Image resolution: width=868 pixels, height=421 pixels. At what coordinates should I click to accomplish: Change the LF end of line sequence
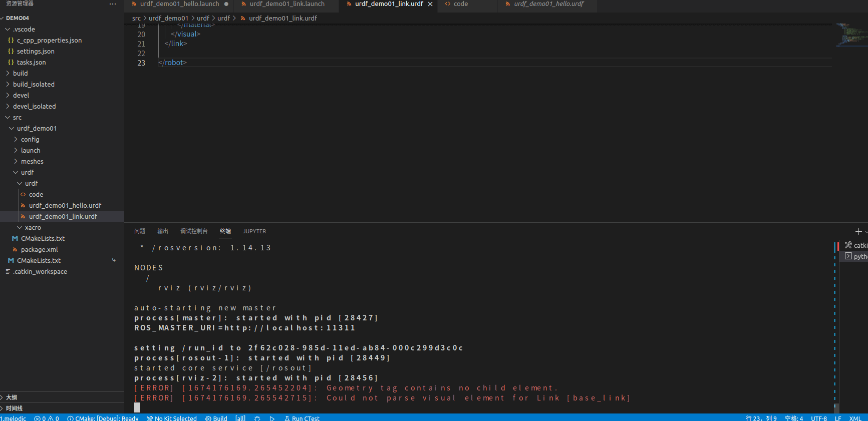point(838,418)
